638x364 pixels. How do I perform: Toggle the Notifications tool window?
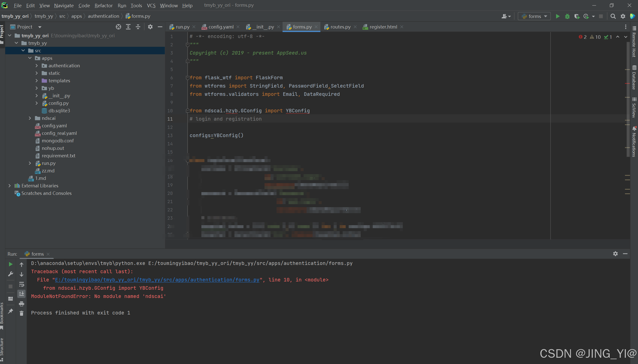click(634, 142)
